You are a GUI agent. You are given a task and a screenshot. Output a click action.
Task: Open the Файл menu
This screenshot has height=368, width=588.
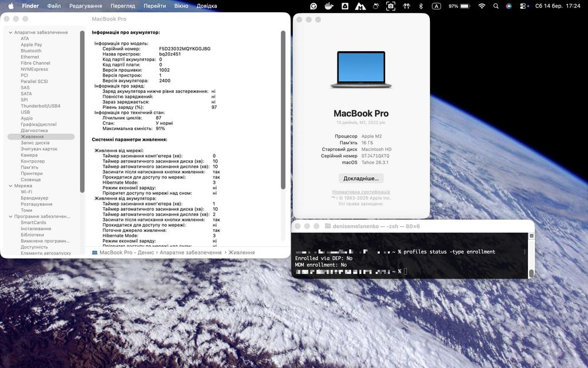coord(54,6)
